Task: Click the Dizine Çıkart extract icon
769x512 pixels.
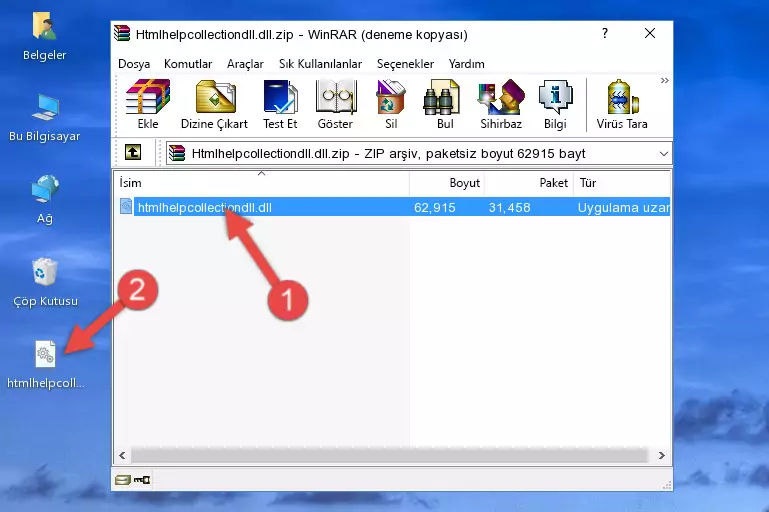Action: (x=214, y=104)
